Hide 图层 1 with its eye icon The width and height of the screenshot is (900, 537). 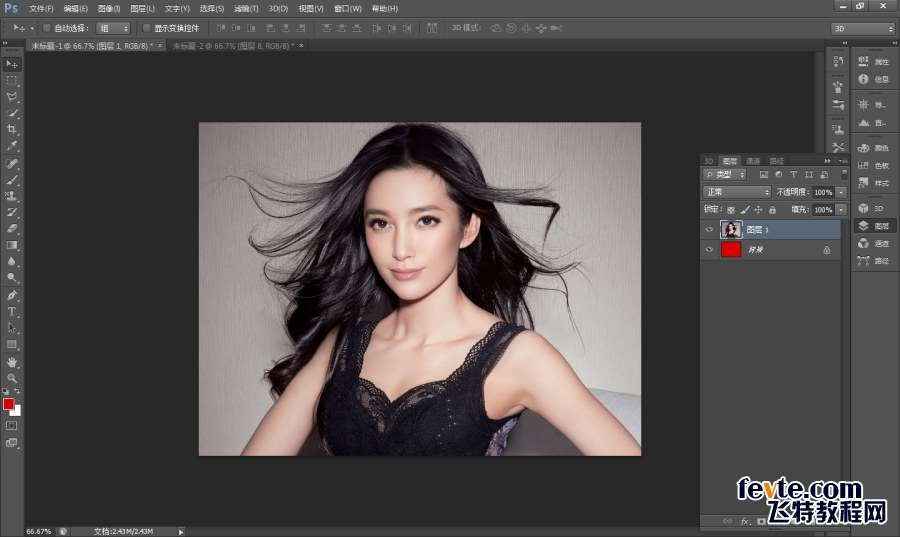coord(709,229)
